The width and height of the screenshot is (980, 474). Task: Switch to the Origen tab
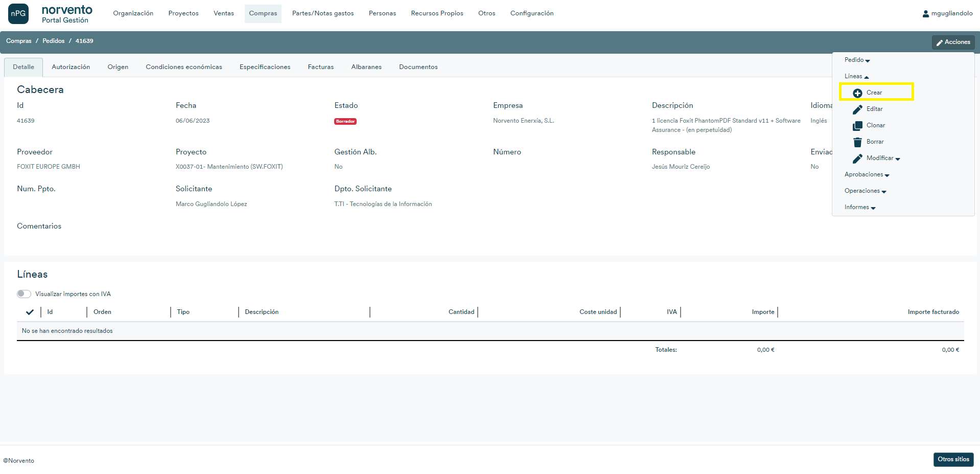[x=118, y=67]
